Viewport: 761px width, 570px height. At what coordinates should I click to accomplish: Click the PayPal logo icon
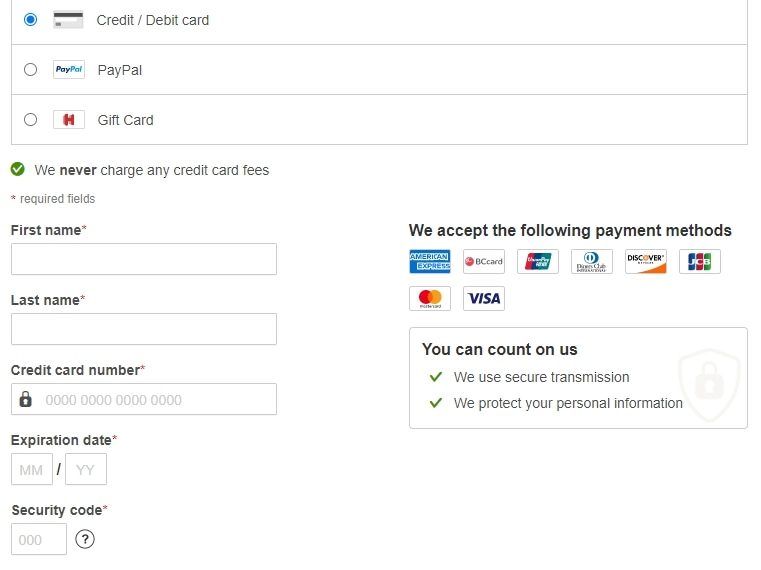[69, 70]
